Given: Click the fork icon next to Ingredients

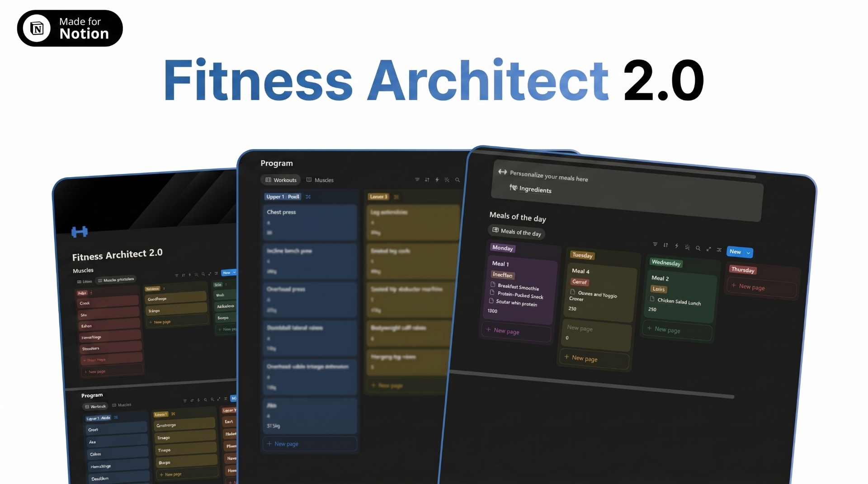Looking at the screenshot, I should click(x=513, y=187).
